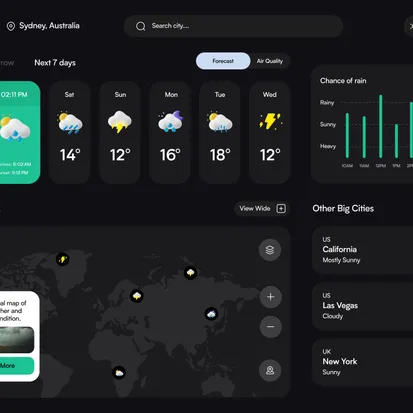Select the Sunday 12° forecast card
The image size is (413, 413).
point(120,132)
